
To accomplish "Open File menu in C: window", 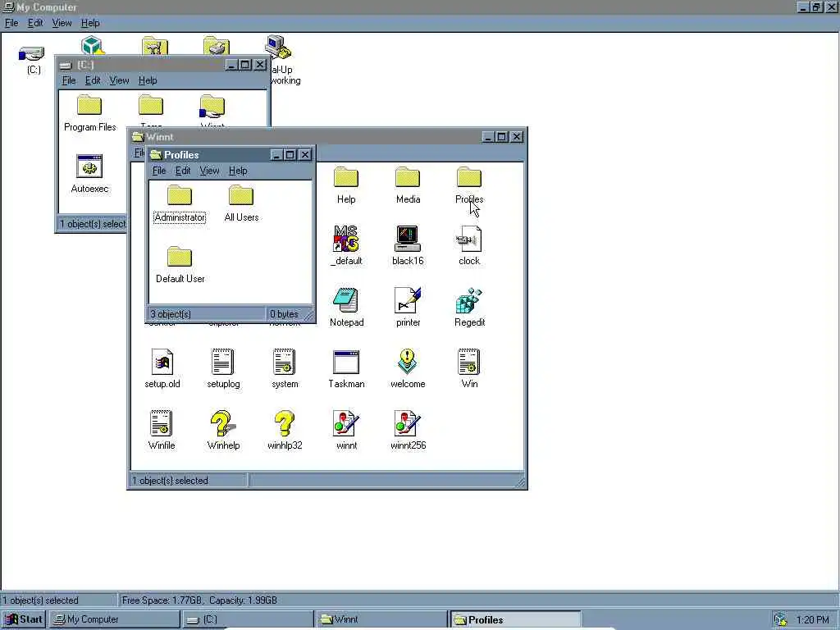I will coord(69,80).
